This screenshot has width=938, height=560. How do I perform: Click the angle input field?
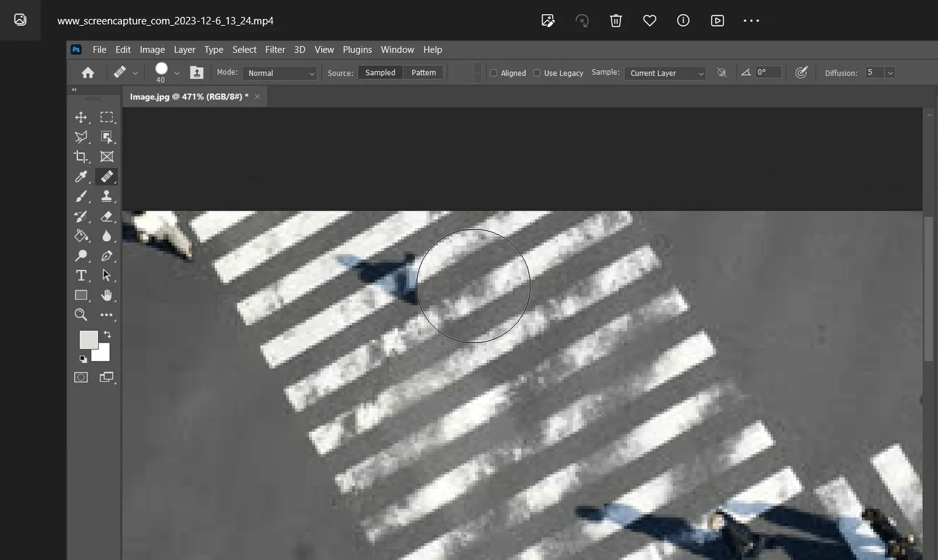pyautogui.click(x=768, y=72)
